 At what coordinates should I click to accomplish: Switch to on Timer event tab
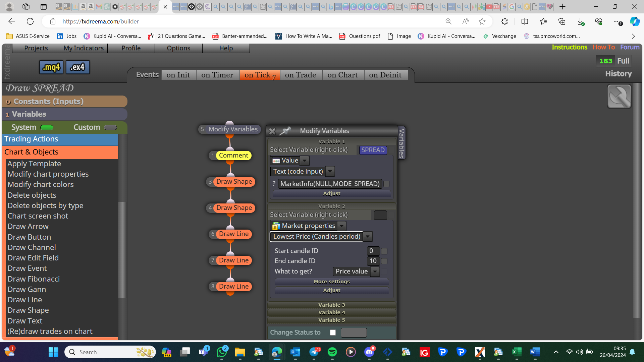tap(217, 75)
